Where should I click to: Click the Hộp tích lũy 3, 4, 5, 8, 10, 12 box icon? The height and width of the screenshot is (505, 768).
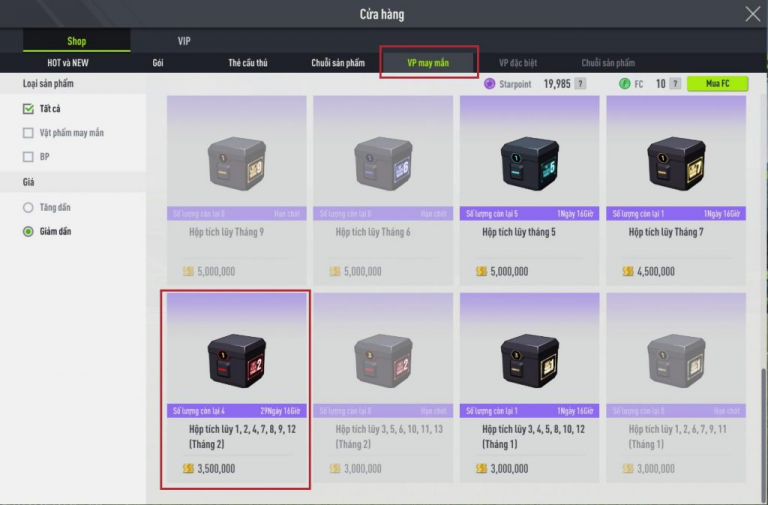(x=529, y=361)
